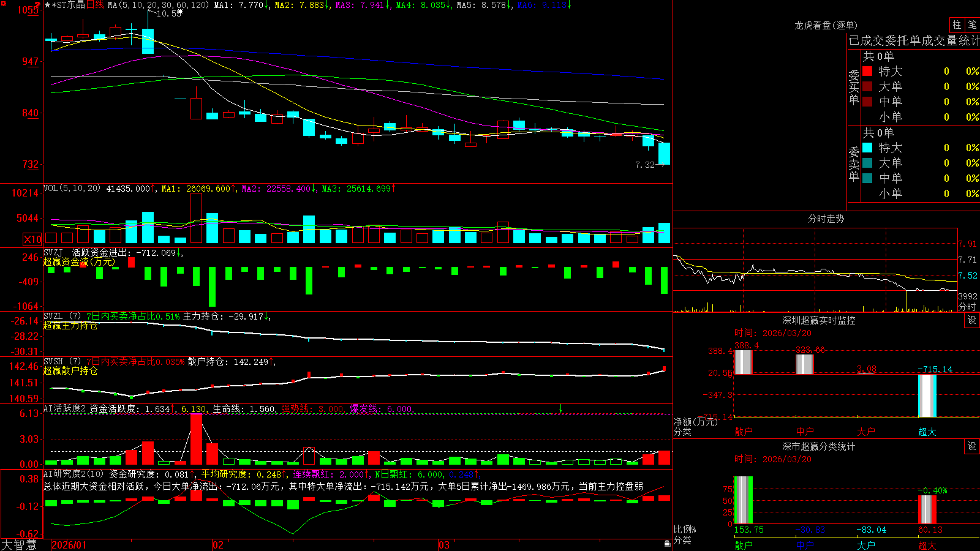Click the 超赢散户持仓 legend label
The width and height of the screenshot is (980, 551).
70,371
